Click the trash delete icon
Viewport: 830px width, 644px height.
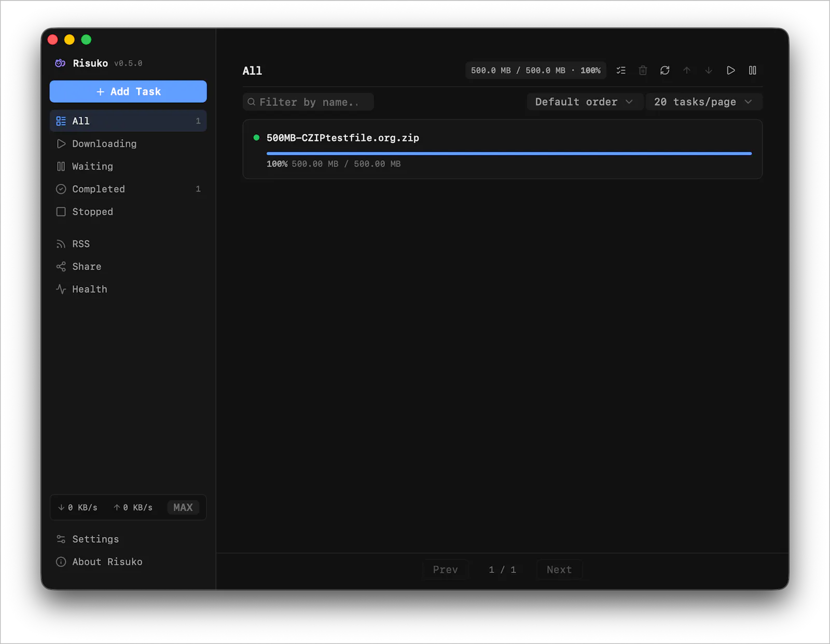click(x=643, y=70)
